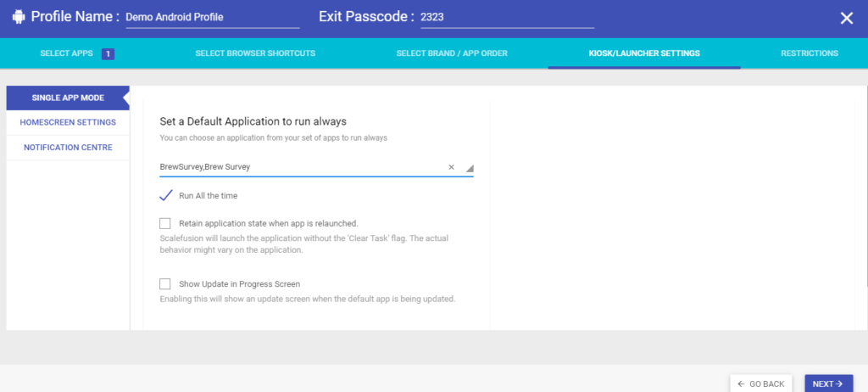Select Single App Mode in the sidebar

coord(68,98)
